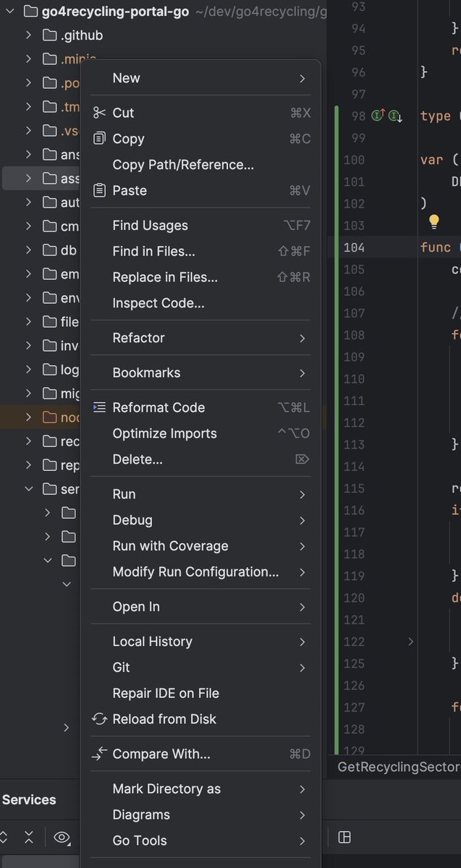Expand the db folder chevron
The height and width of the screenshot is (868, 461).
(29, 250)
